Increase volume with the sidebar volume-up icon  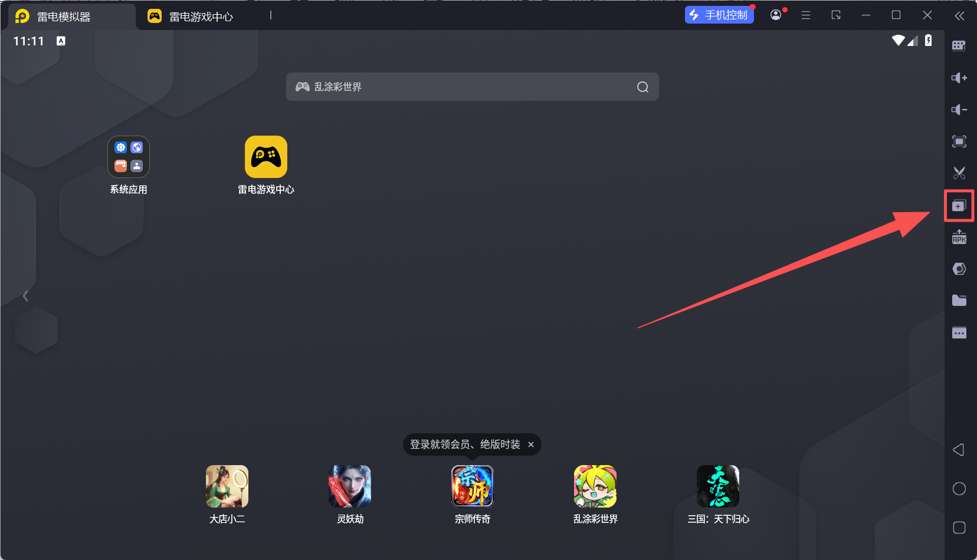pos(959,78)
